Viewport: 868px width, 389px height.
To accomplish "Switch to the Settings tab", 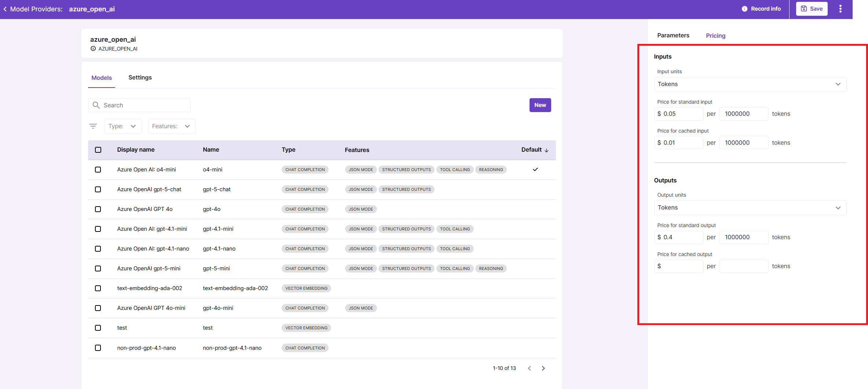I will pyautogui.click(x=140, y=78).
